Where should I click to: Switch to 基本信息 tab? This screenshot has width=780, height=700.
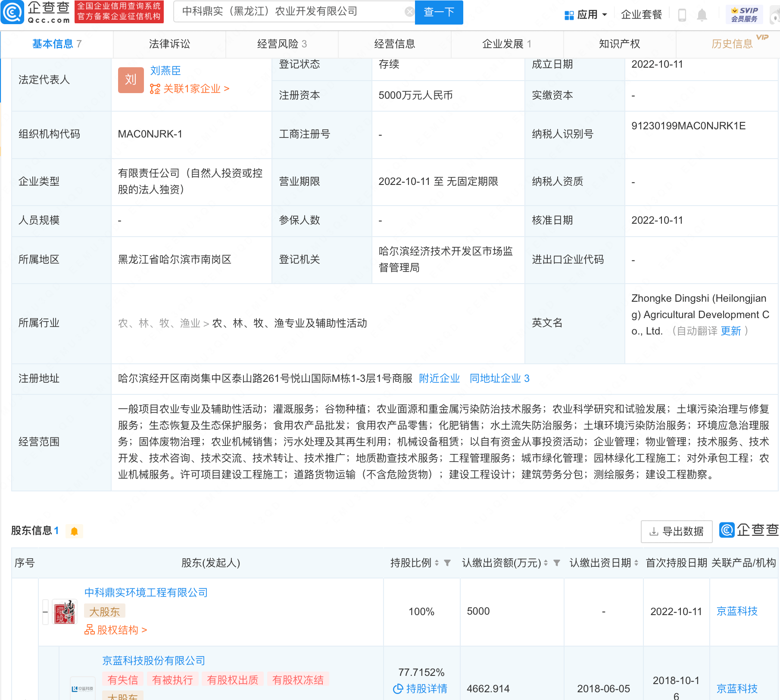57,44
